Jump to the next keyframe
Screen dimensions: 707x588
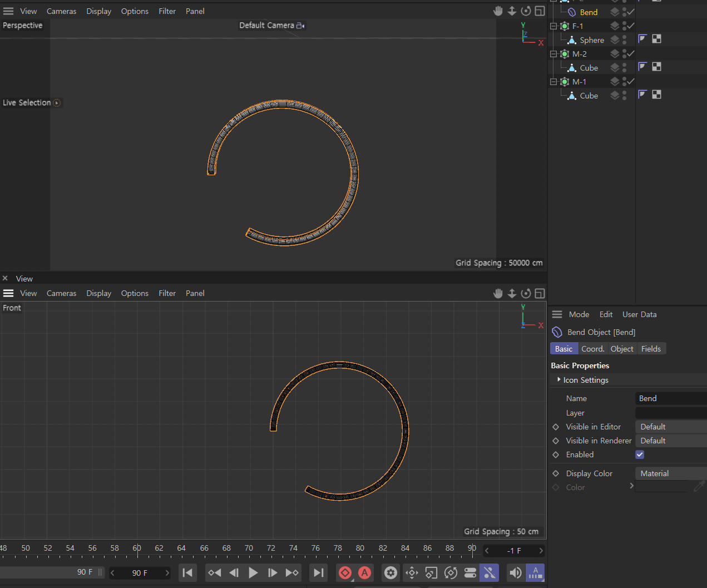click(292, 572)
